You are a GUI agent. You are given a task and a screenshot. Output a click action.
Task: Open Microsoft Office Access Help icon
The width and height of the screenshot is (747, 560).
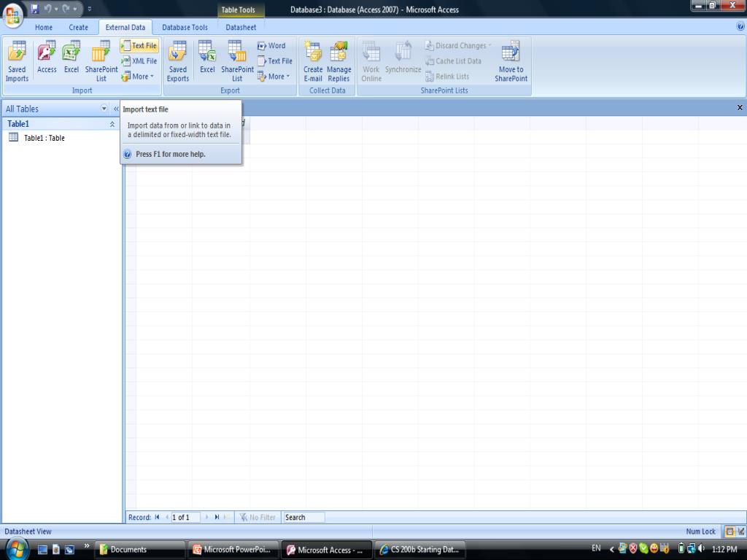click(x=741, y=27)
